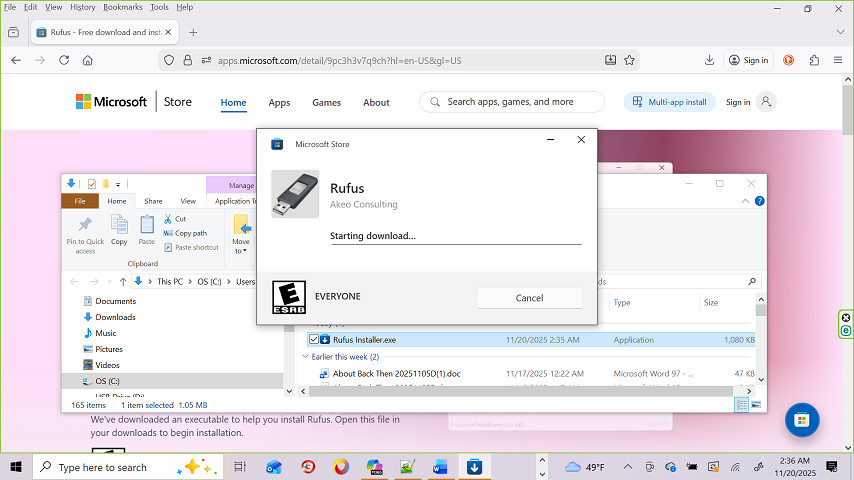Viewport: 854px width, 480px height.
Task: Collapse the 'Earlier this week' group
Action: tap(306, 357)
